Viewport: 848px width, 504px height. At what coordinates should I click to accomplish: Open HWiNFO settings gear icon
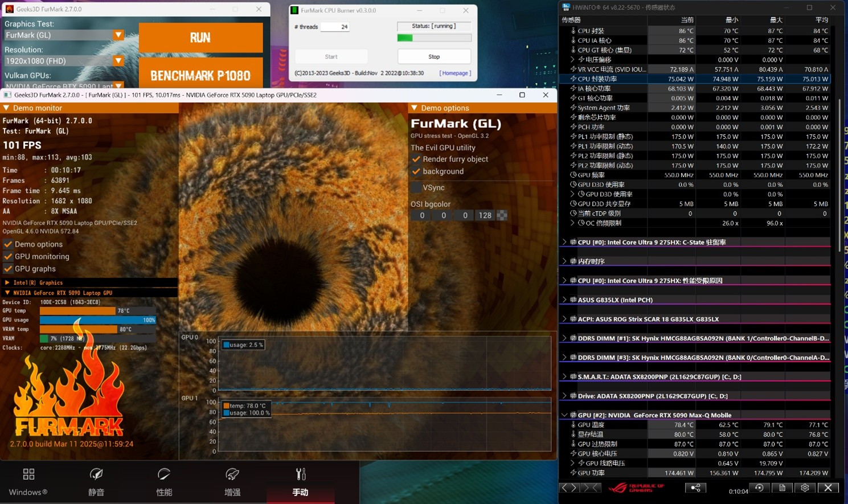click(805, 488)
